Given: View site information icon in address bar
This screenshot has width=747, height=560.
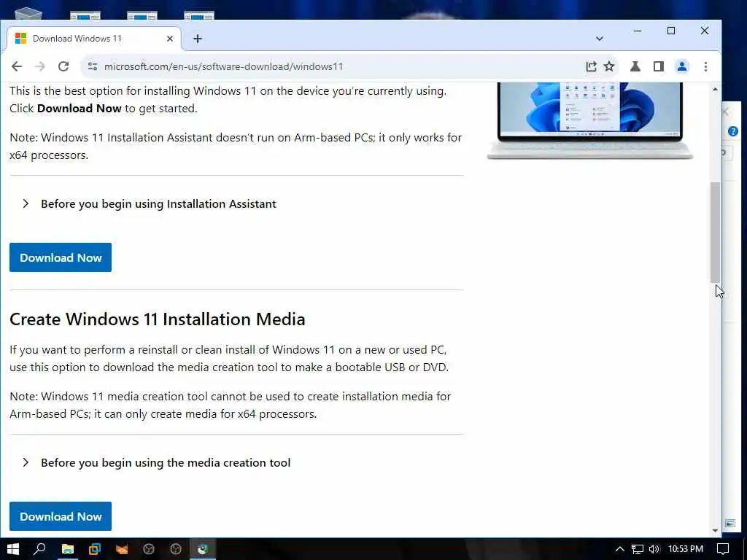Looking at the screenshot, I should point(93,66).
